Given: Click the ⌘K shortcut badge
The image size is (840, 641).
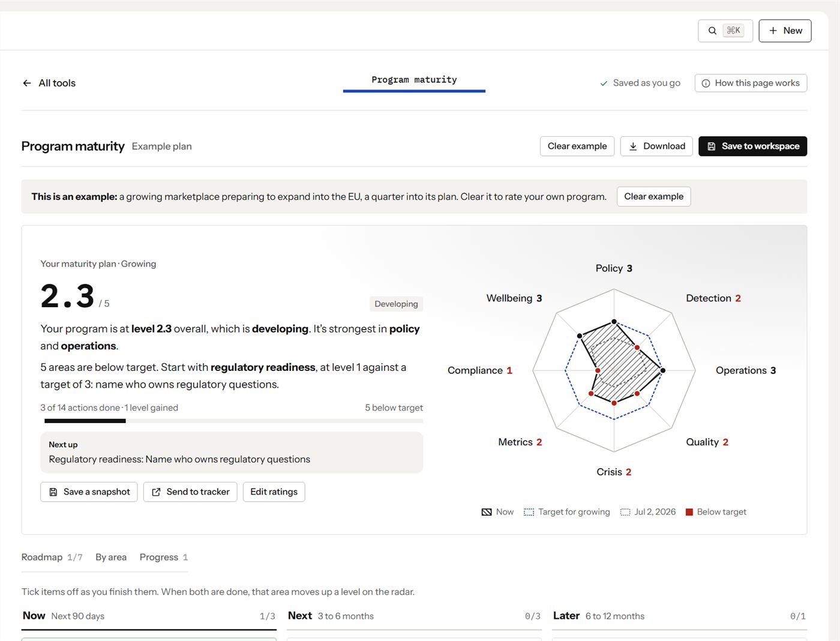Looking at the screenshot, I should click(733, 31).
